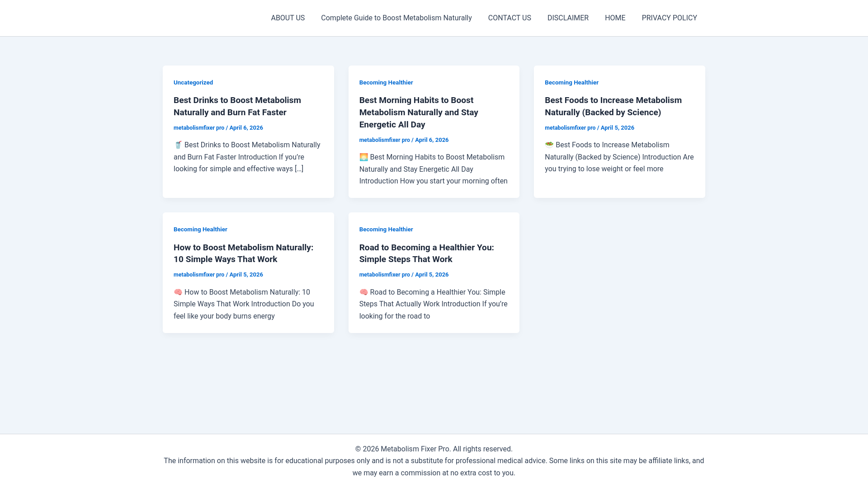Open Complete Guide to Boost Metabolism Naturally

396,18
